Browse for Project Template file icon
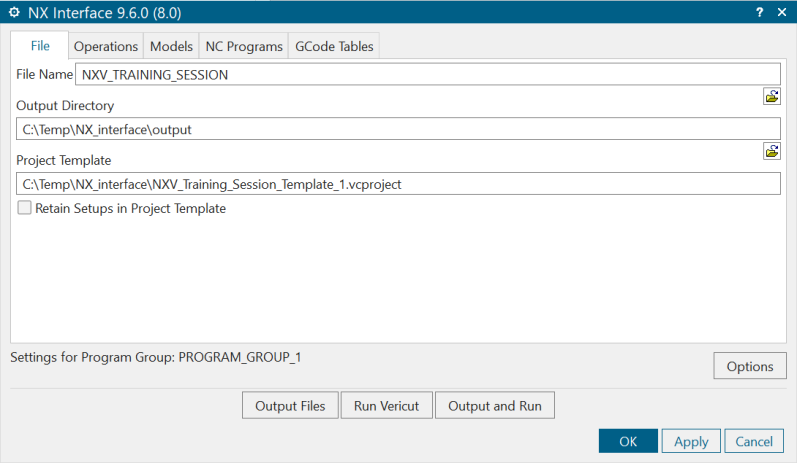This screenshot has width=797, height=463. (772, 151)
